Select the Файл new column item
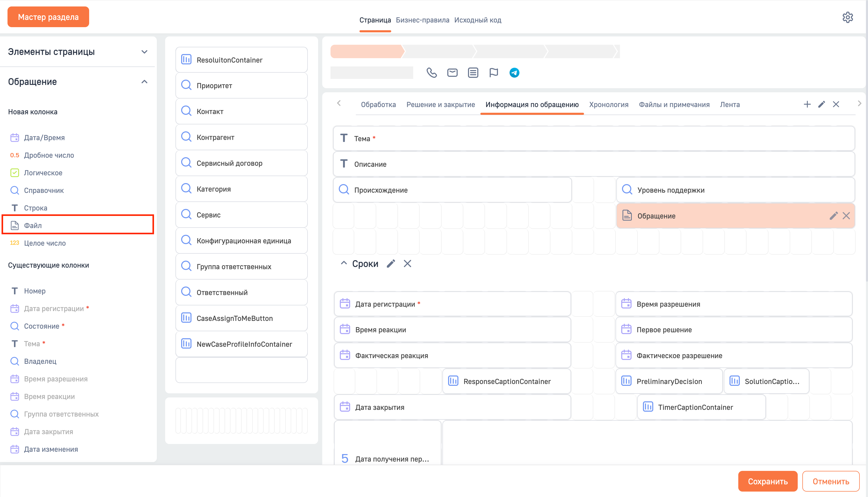Image resolution: width=868 pixels, height=497 pixels. coord(33,225)
